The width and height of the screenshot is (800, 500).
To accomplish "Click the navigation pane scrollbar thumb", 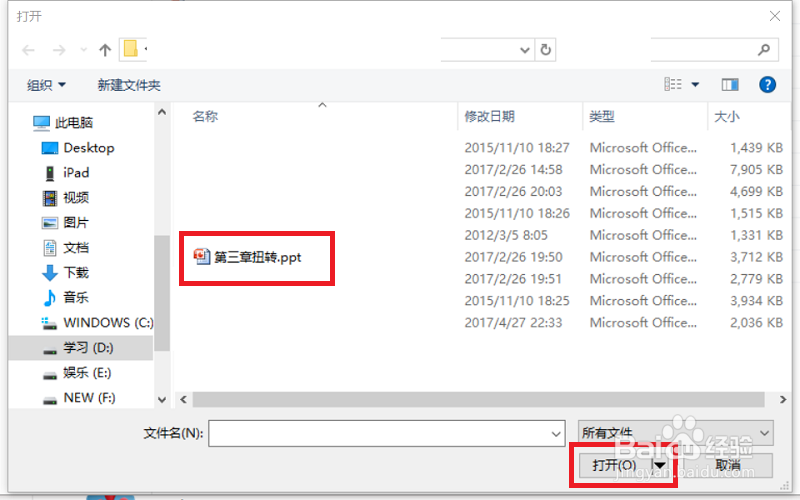I will [162, 293].
